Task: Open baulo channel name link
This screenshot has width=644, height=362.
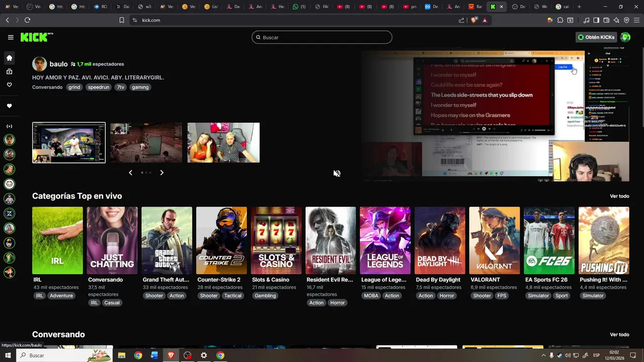Action: (58, 64)
